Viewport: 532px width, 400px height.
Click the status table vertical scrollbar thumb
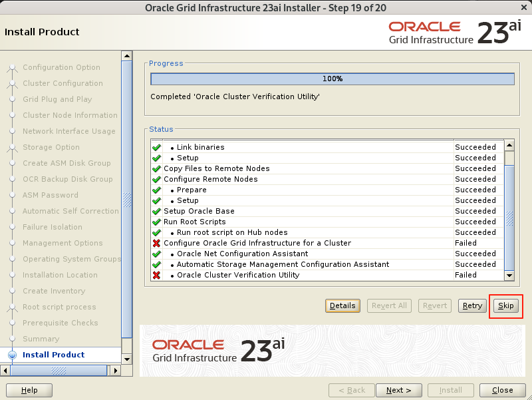(x=509, y=218)
